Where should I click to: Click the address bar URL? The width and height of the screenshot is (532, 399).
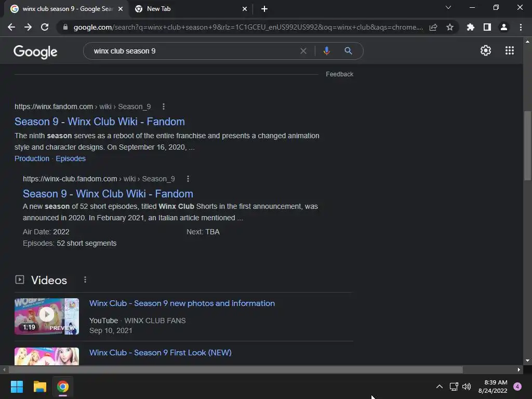coord(248,27)
